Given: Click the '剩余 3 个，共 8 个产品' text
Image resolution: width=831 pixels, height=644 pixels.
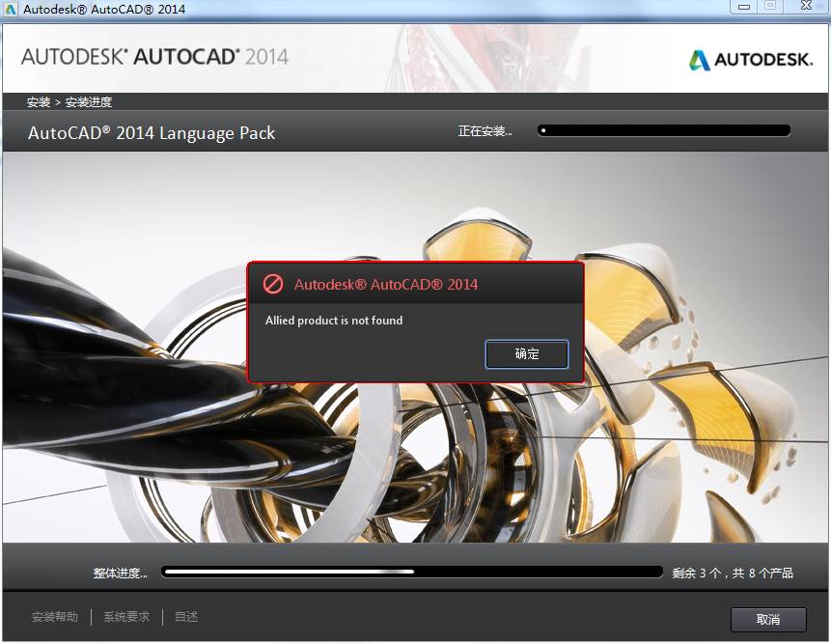Looking at the screenshot, I should 733,573.
